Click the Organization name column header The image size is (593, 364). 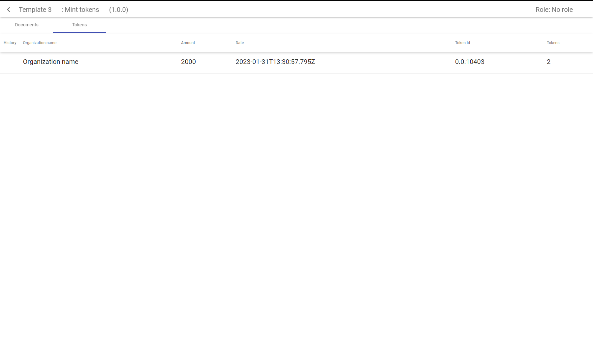[40, 43]
